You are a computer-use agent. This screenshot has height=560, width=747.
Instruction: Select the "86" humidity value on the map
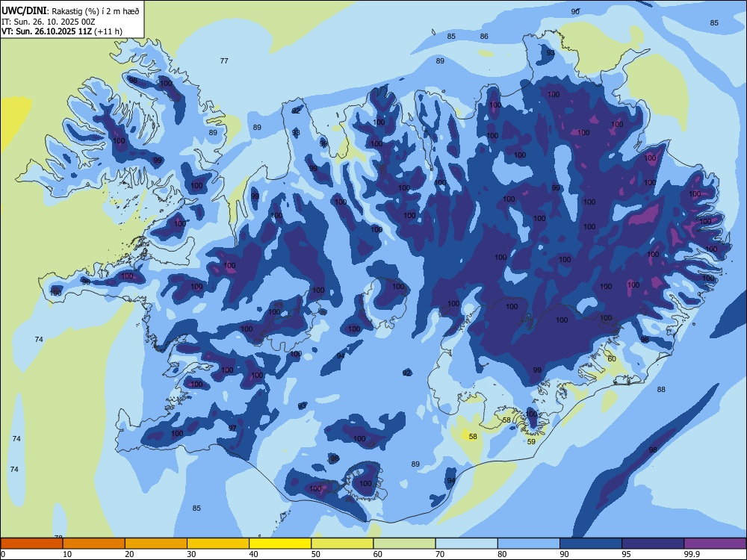pos(484,36)
